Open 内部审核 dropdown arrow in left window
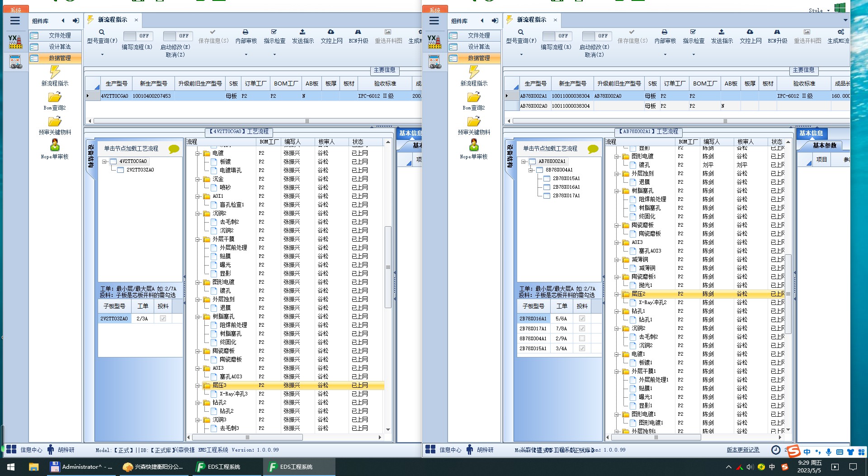Image resolution: width=868 pixels, height=476 pixels. coord(246,55)
